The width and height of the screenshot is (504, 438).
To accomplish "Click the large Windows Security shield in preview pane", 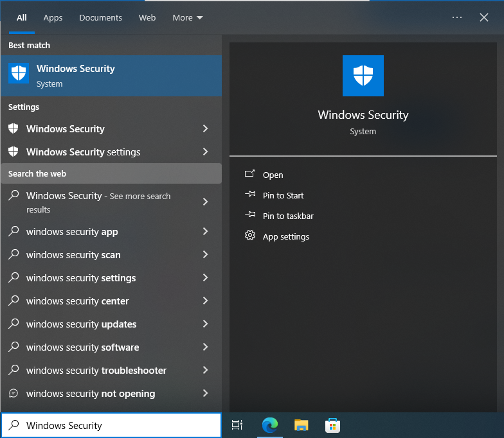I will coord(363,76).
